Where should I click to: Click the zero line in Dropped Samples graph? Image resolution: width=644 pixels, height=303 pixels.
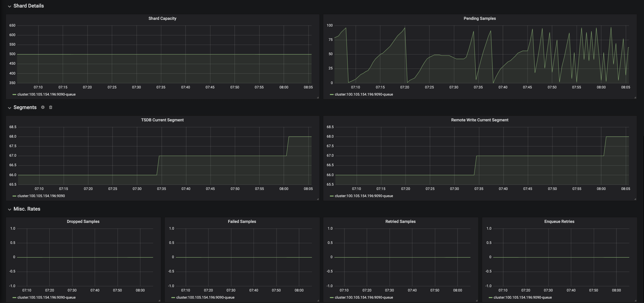[85, 257]
